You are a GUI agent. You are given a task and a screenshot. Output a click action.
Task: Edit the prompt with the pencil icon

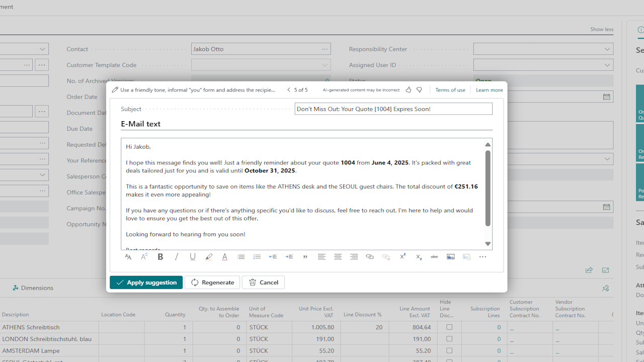tap(115, 90)
